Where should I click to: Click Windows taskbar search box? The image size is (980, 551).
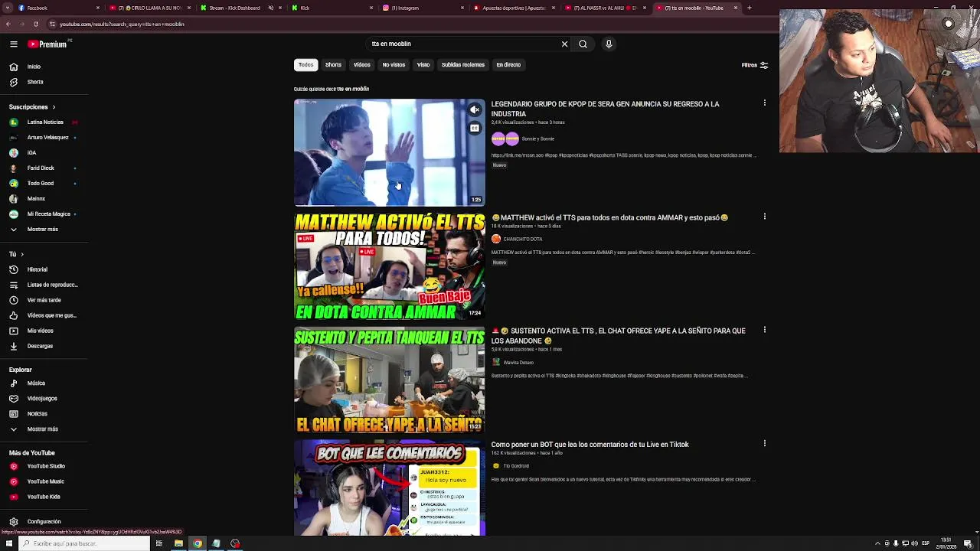coord(83,543)
